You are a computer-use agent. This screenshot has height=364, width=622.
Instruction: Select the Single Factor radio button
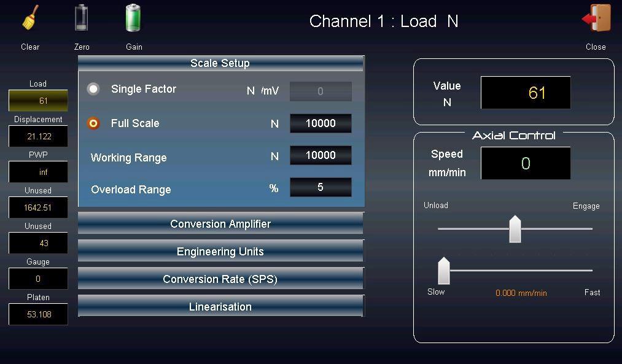click(x=93, y=89)
